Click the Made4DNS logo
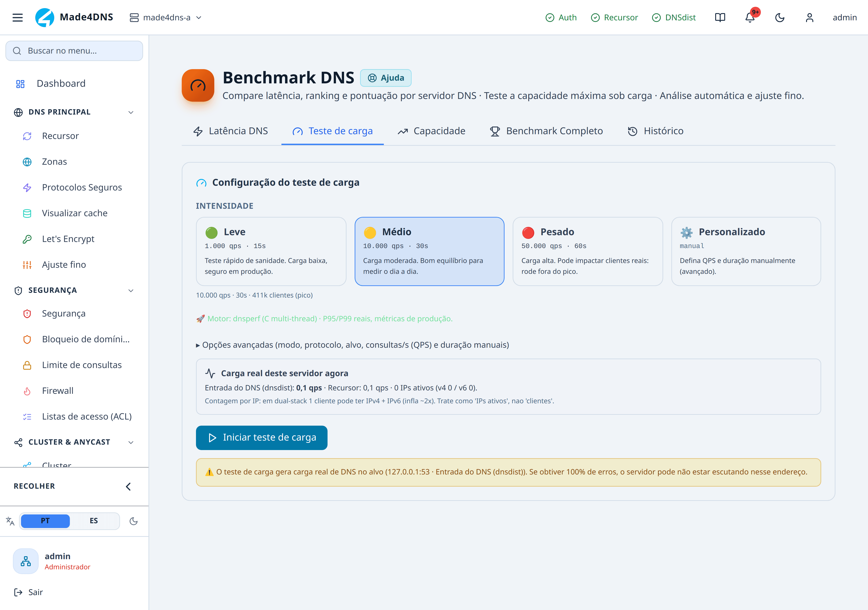 pos(74,17)
